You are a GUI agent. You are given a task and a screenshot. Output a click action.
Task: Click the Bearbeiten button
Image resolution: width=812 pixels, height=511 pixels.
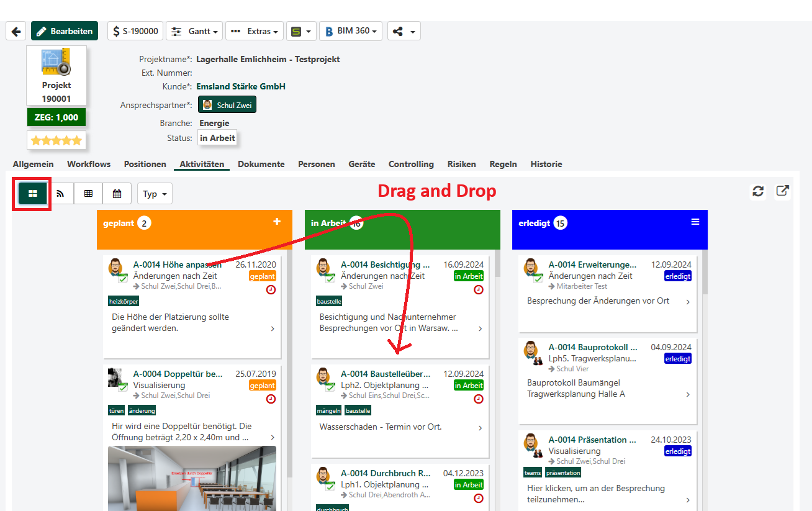[x=65, y=31]
